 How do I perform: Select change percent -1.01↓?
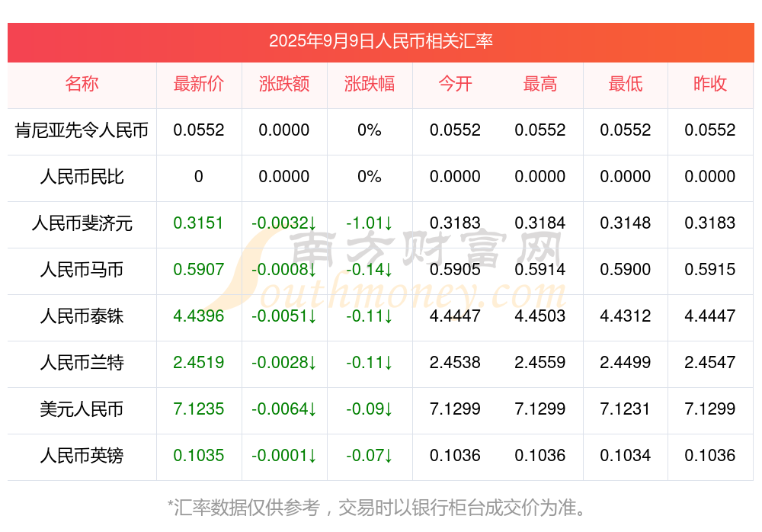(x=370, y=223)
